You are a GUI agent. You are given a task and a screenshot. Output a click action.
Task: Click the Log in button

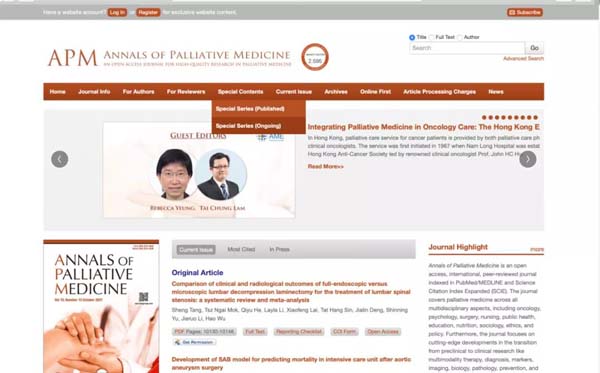pyautogui.click(x=117, y=12)
